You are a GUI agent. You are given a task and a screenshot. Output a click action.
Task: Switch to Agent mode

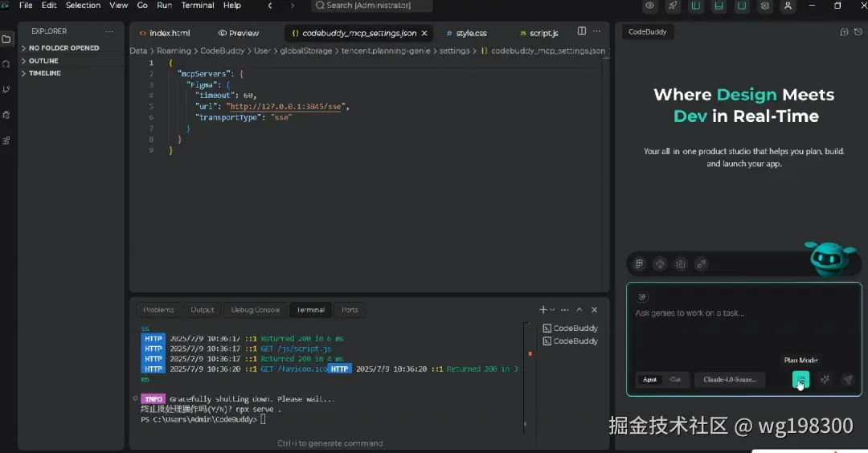click(x=649, y=379)
